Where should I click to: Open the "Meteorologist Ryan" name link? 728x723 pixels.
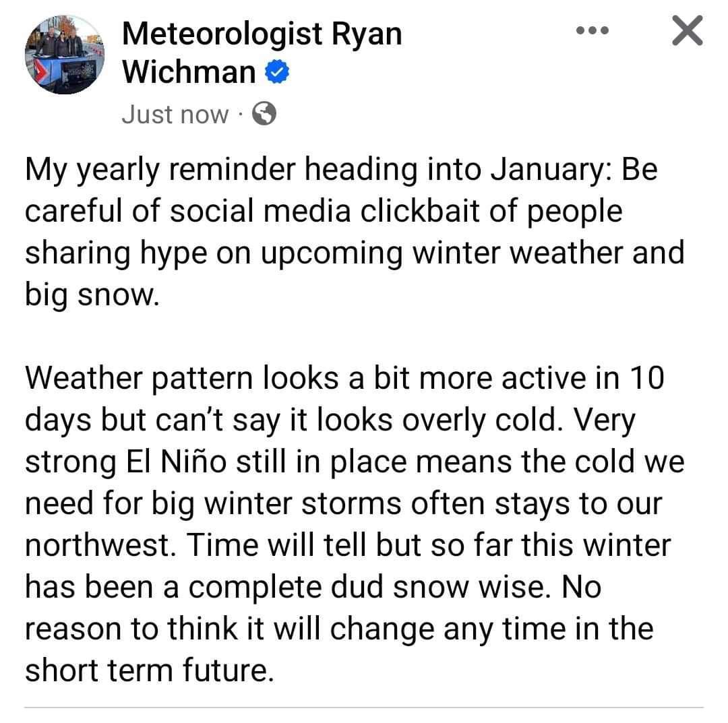pos(262,34)
